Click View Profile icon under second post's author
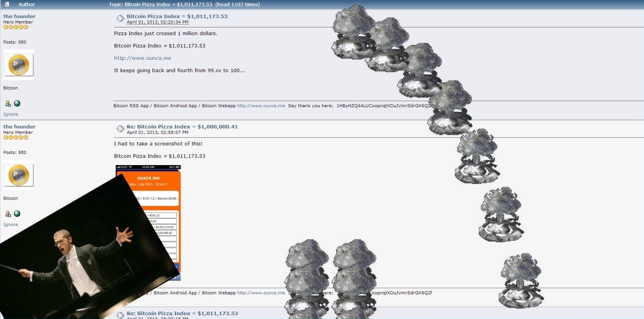Screen dimensions: 644x319 pos(8,214)
